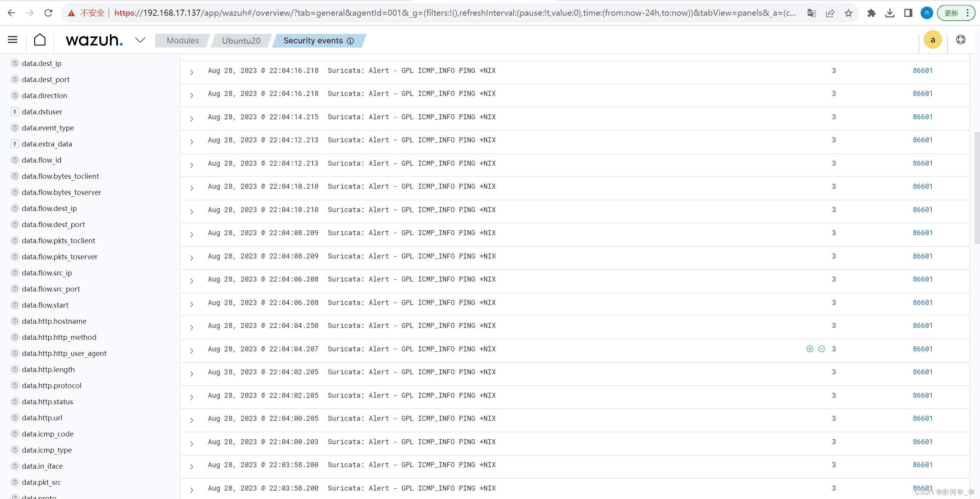Click data.flow.bytes_toclient unknown-type icon
Image resolution: width=980 pixels, height=499 pixels.
(15, 176)
